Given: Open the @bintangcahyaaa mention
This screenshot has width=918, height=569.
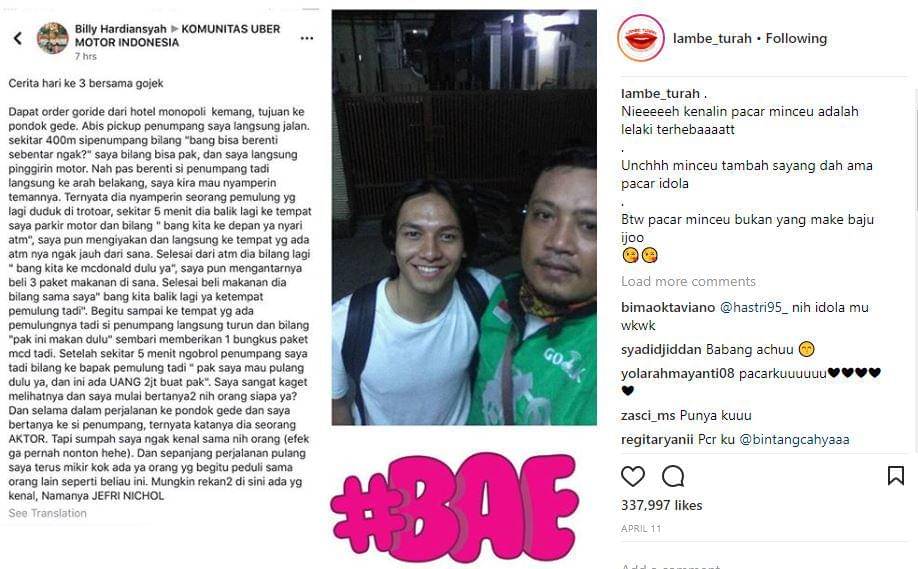Looking at the screenshot, I should [794, 439].
